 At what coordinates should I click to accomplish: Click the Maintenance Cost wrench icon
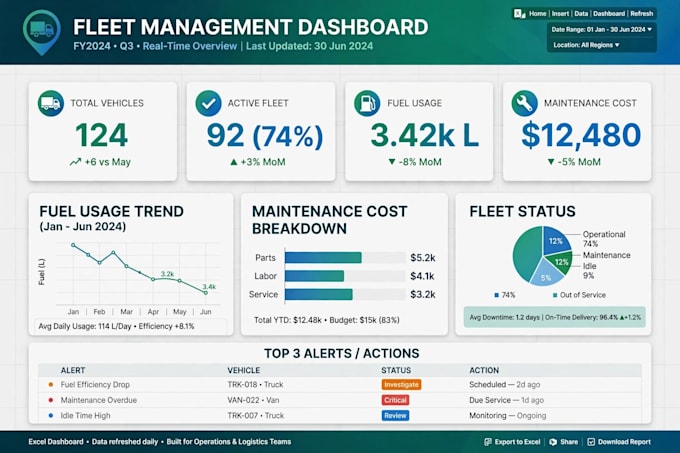coord(525,104)
